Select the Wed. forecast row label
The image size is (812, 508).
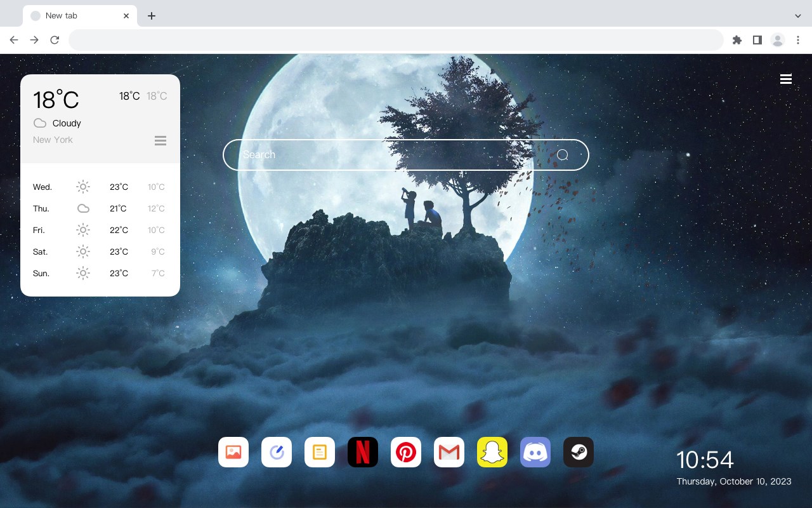pos(43,187)
